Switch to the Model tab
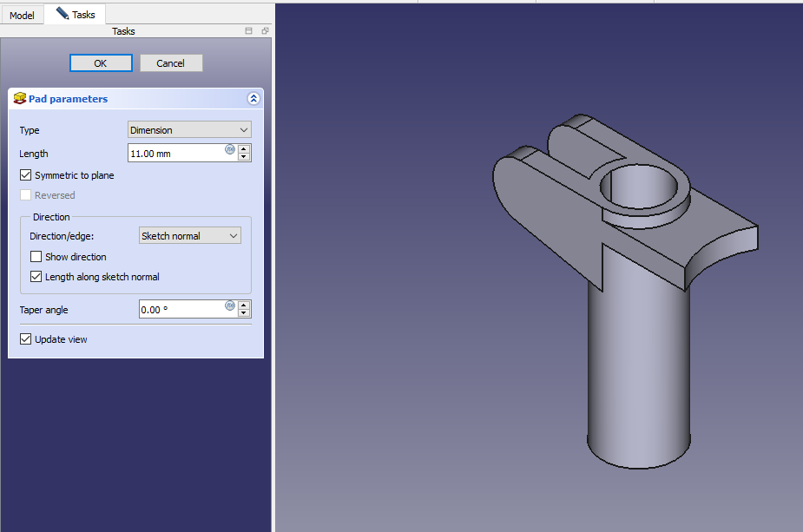The image size is (803, 532). [22, 16]
